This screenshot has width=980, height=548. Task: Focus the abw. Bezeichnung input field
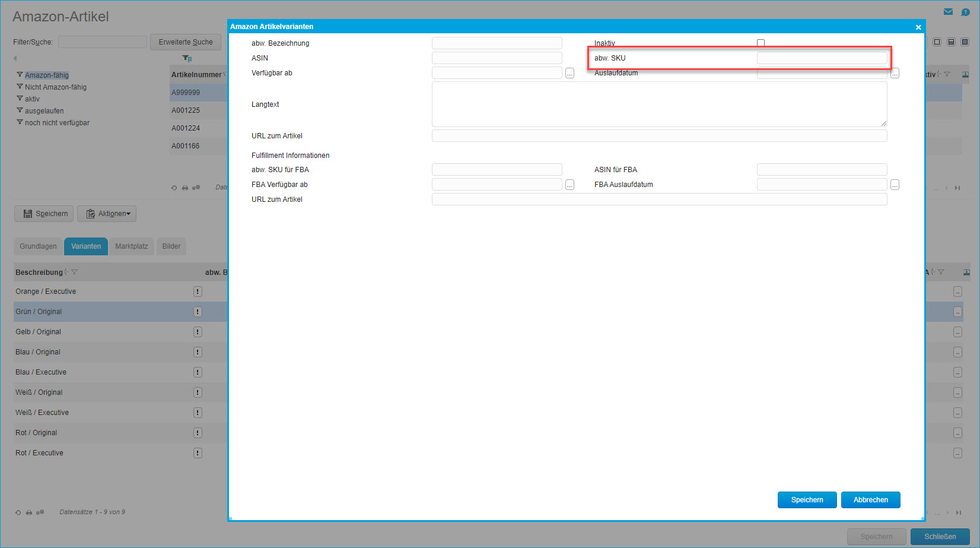pos(497,43)
